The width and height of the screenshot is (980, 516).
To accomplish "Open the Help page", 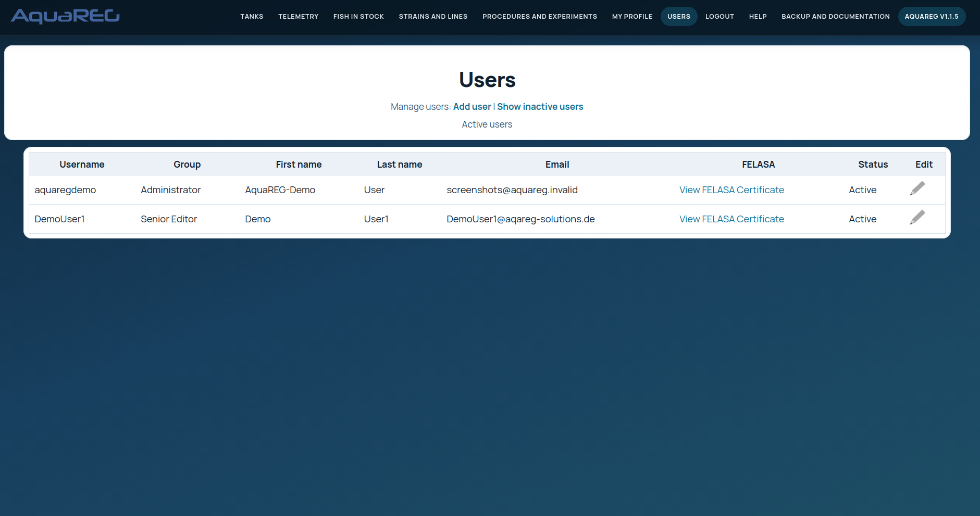I will [x=758, y=17].
